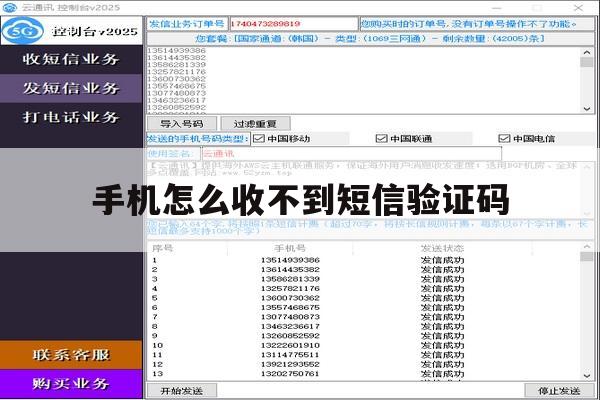The image size is (600, 400).
Task: Click 过滤重复 button
Action: click(255, 124)
